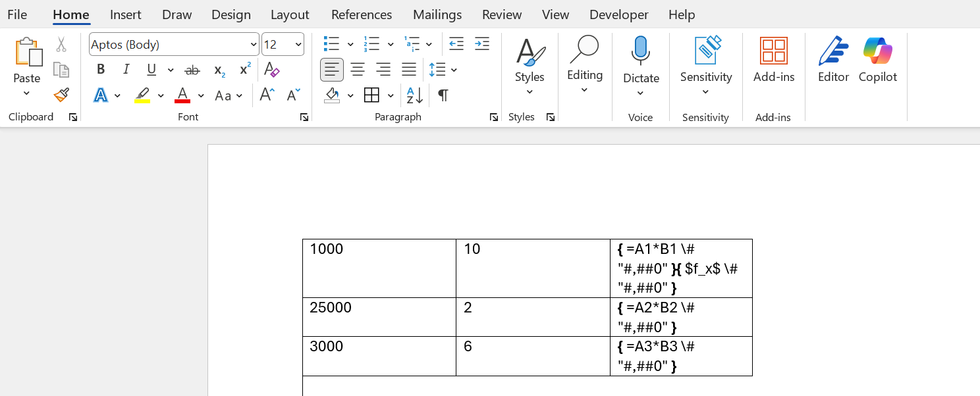Justify the paragraph text

pyautogui.click(x=409, y=70)
